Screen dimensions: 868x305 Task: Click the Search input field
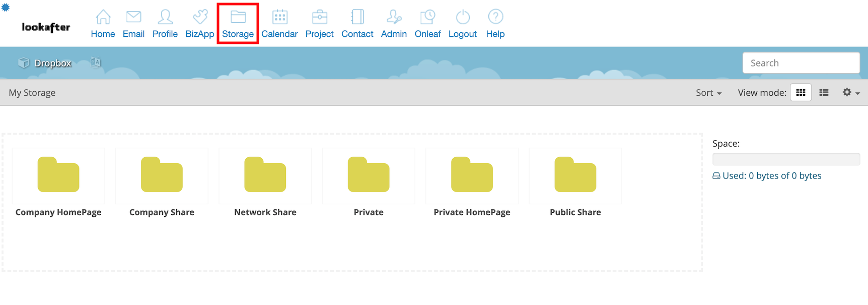(801, 63)
